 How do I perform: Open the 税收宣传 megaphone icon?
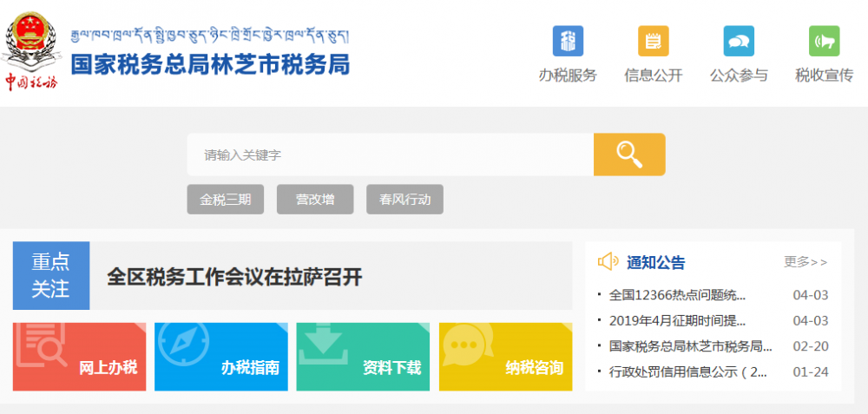click(824, 42)
